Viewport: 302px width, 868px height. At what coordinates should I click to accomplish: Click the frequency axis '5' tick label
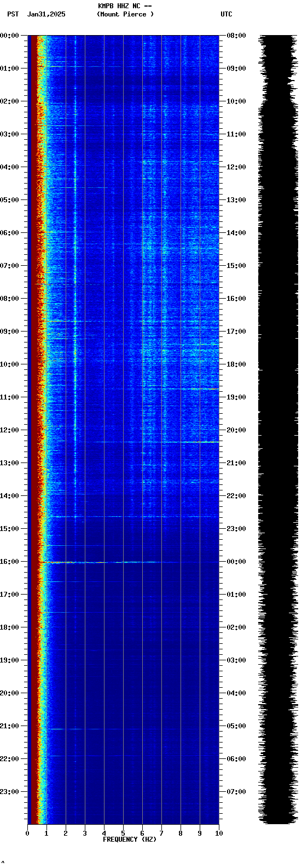123,833
